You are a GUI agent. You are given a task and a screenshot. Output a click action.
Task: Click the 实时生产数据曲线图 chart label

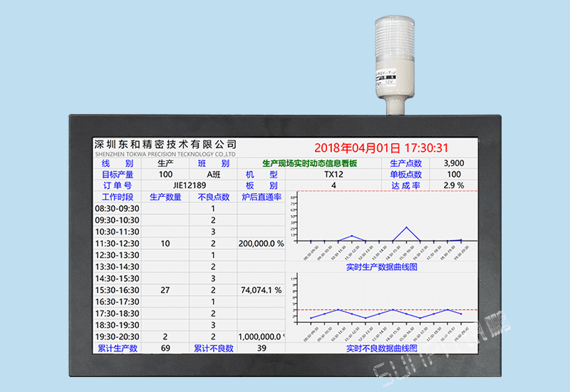coord(381,267)
